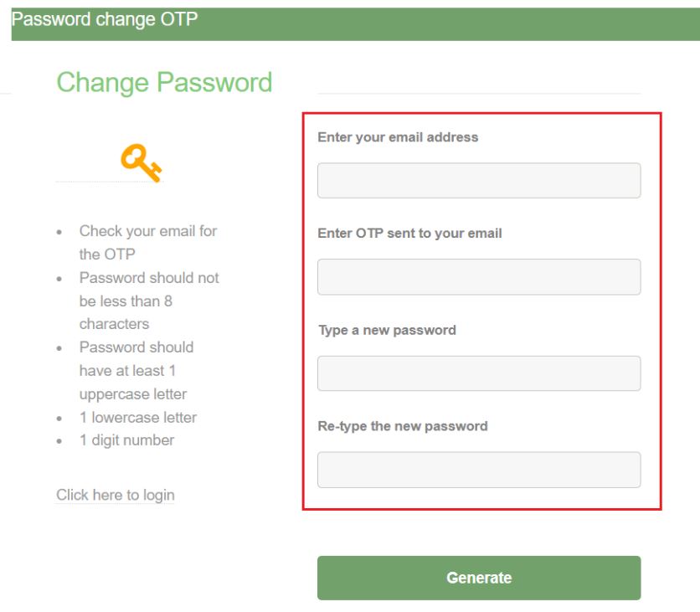This screenshot has width=700, height=612.
Task: Select the Generate button
Action: 479,577
